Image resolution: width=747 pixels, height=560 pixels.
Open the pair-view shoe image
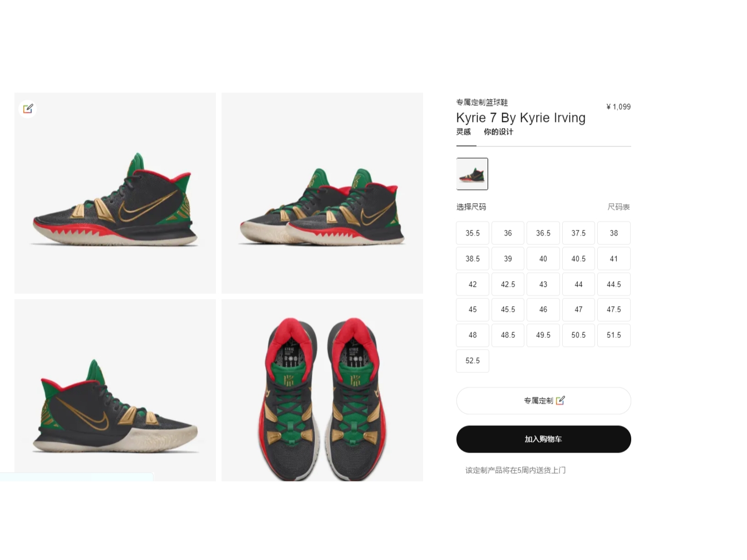tap(322, 193)
